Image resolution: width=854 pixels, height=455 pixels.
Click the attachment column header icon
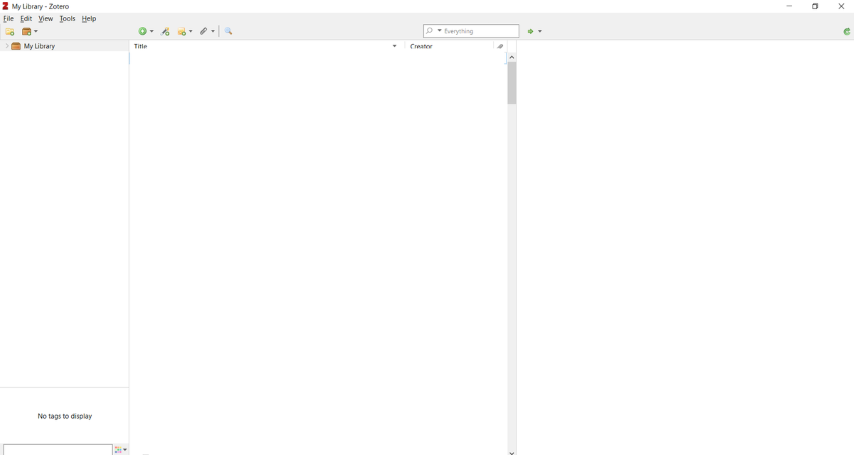(x=501, y=47)
